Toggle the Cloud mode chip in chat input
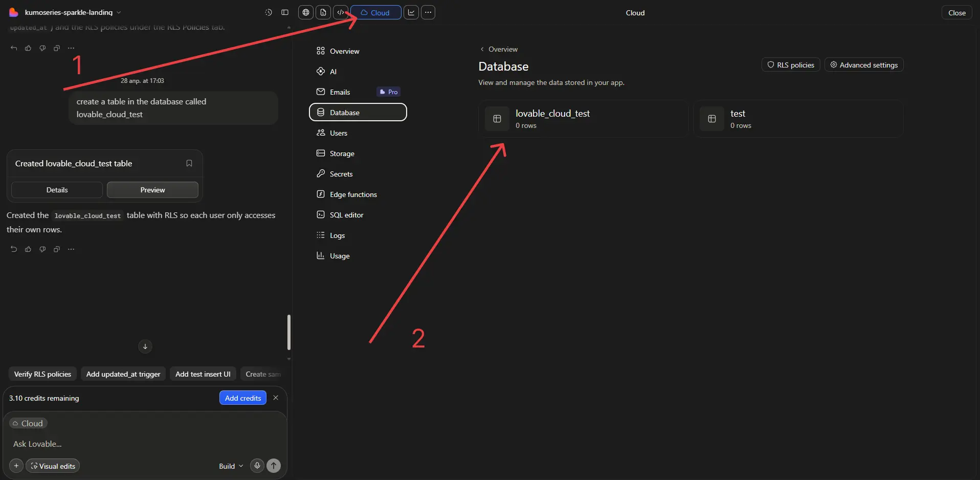The image size is (980, 480). tap(28, 423)
